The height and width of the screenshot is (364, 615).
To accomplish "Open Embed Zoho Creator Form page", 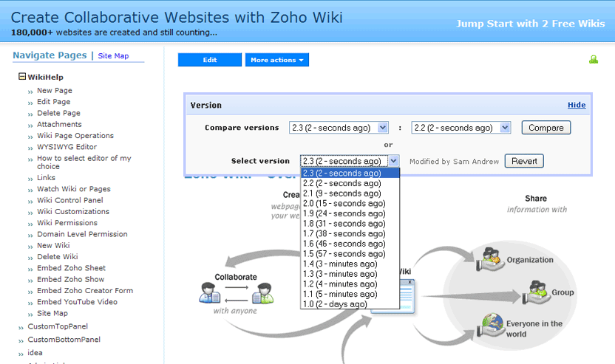I will (x=85, y=291).
